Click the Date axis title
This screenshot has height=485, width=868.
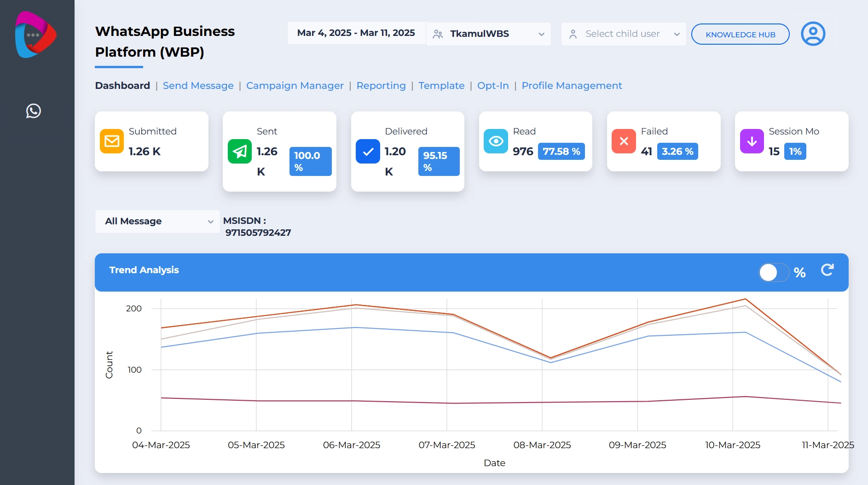(x=494, y=463)
